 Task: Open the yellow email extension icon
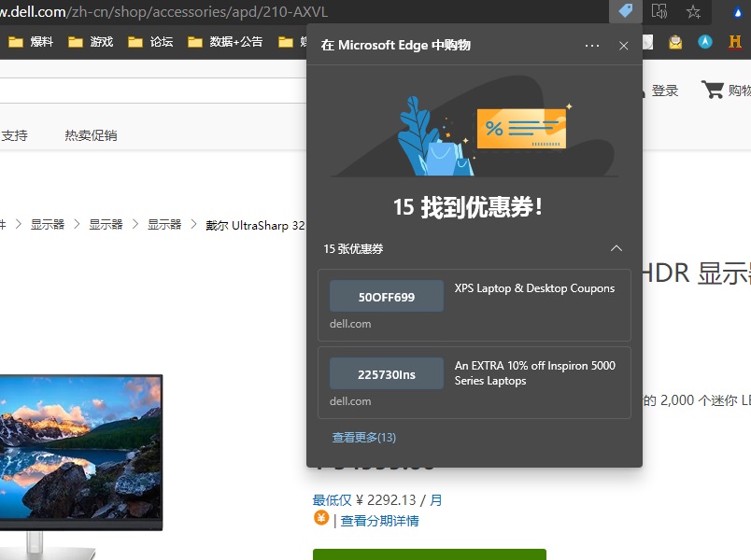675,41
